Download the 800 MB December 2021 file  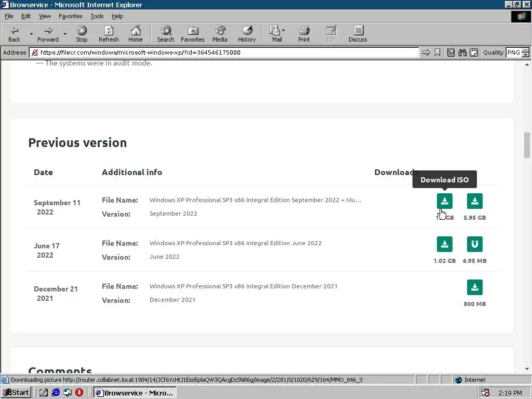[475, 287]
